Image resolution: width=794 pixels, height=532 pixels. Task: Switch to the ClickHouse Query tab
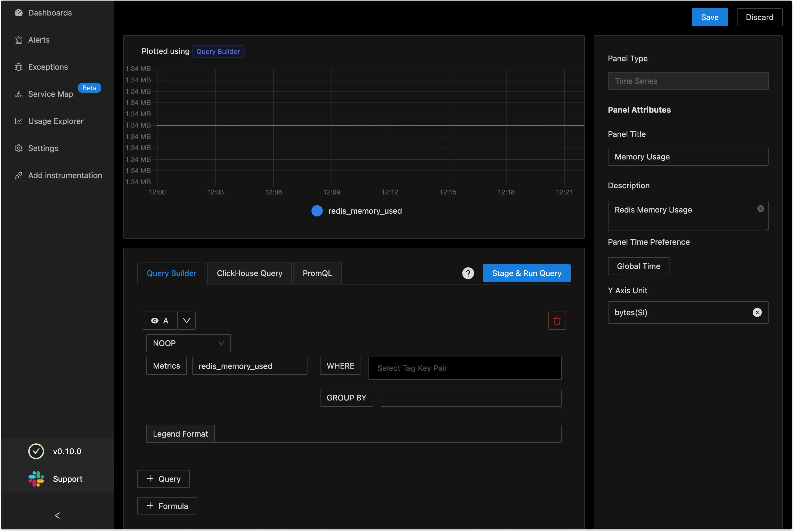click(x=249, y=273)
